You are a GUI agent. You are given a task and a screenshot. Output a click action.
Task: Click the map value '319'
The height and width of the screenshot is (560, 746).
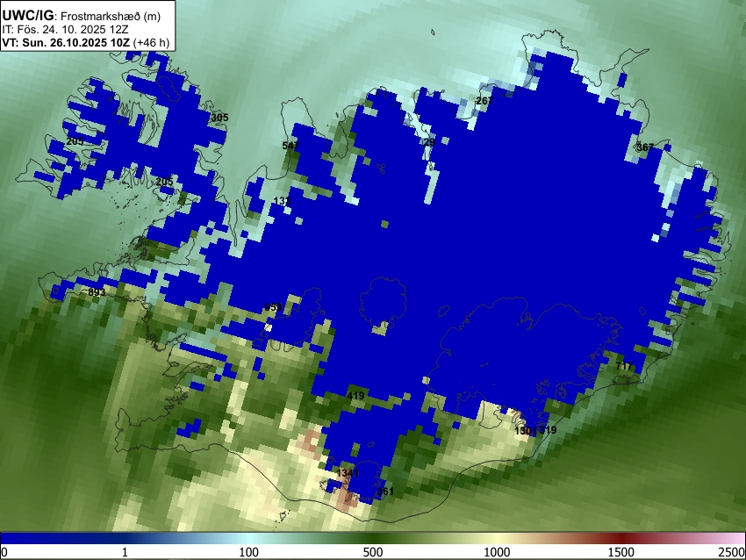548,430
